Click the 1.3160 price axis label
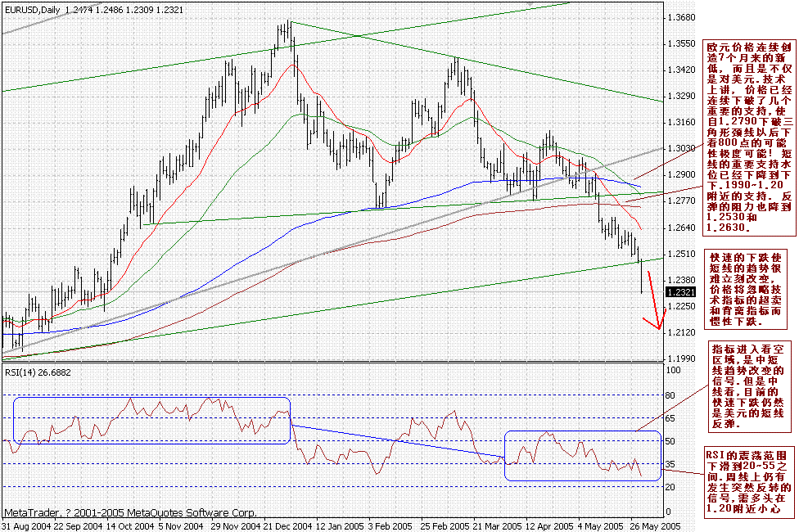This screenshot has width=808, height=532. coord(681,123)
